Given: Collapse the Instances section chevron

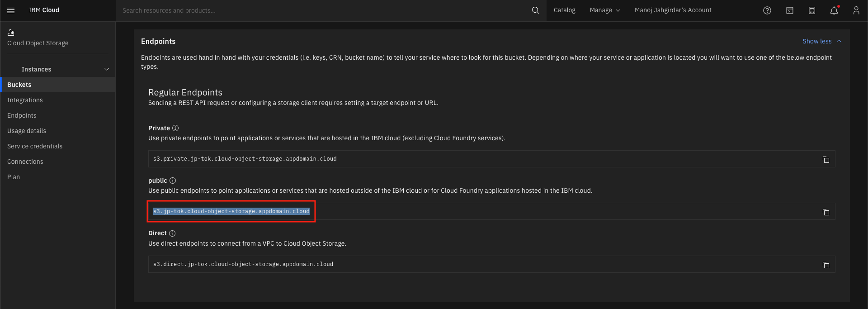Looking at the screenshot, I should [107, 69].
